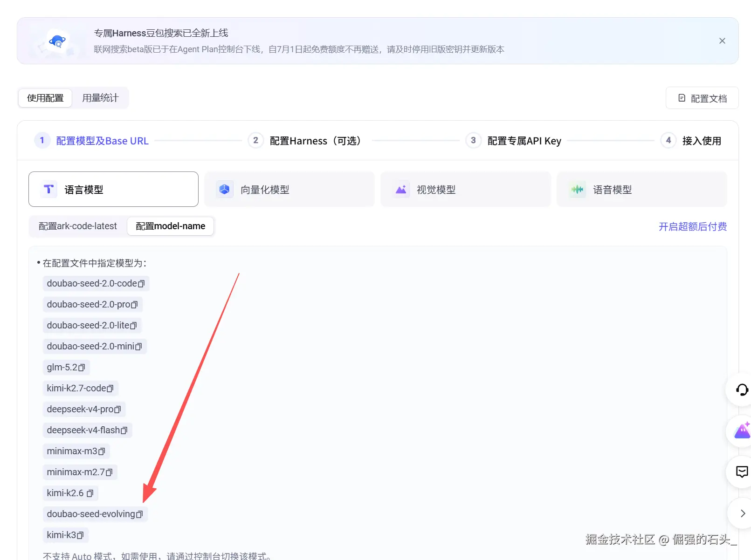The height and width of the screenshot is (560, 751).
Task: Click the doubao-seed-2.0-code text
Action: (92, 284)
